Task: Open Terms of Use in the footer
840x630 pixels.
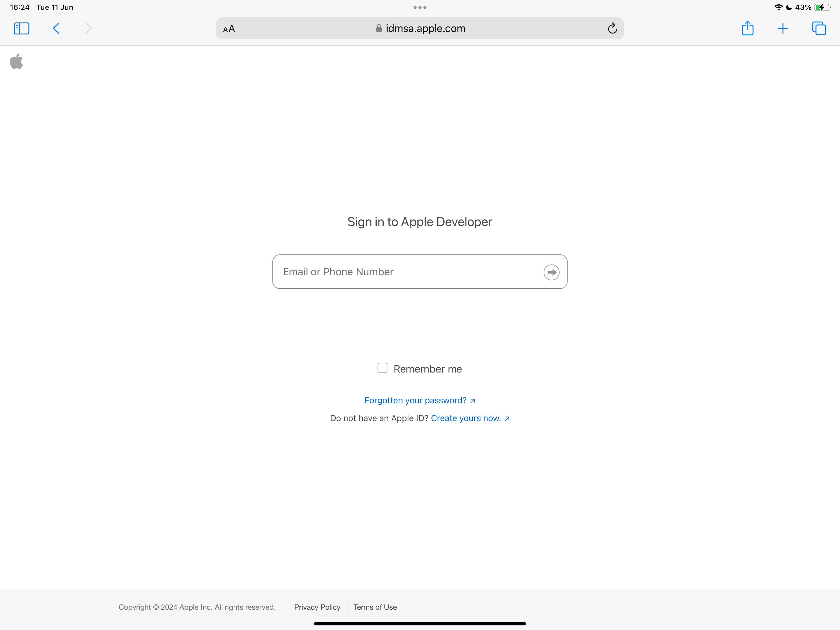Action: 375,607
